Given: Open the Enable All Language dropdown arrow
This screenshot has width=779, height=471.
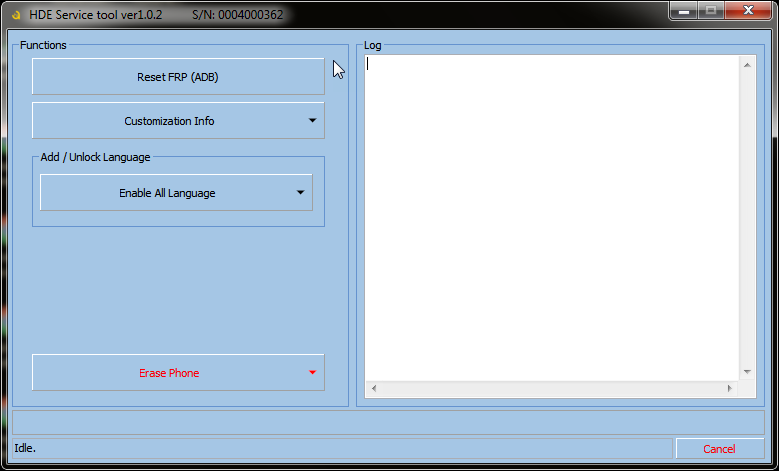Looking at the screenshot, I should [300, 193].
